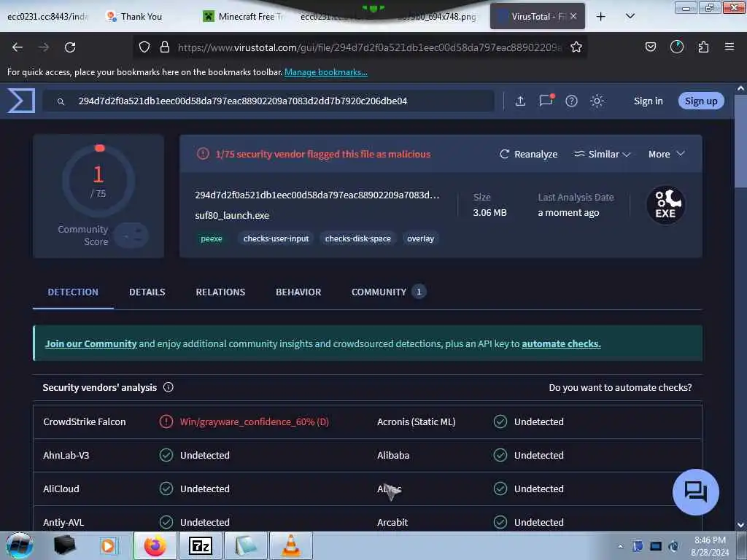Click the Sign in link
This screenshot has width=747, height=560.
(648, 101)
